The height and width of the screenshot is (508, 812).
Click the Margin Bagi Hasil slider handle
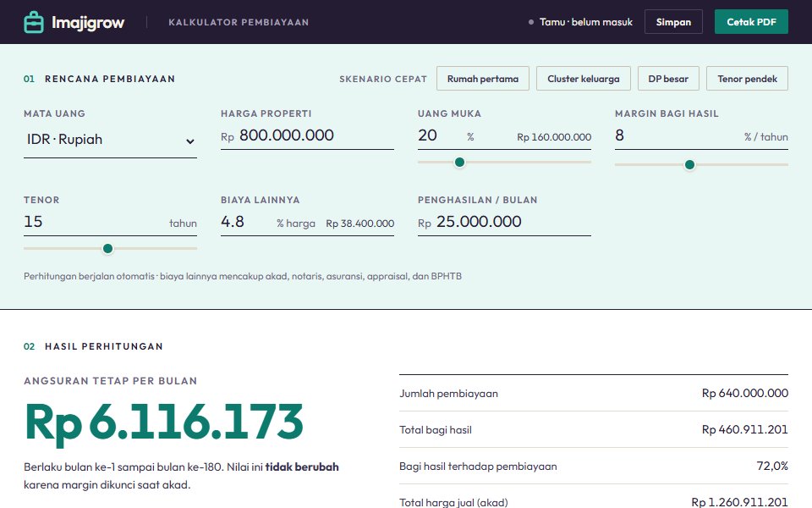coord(689,165)
